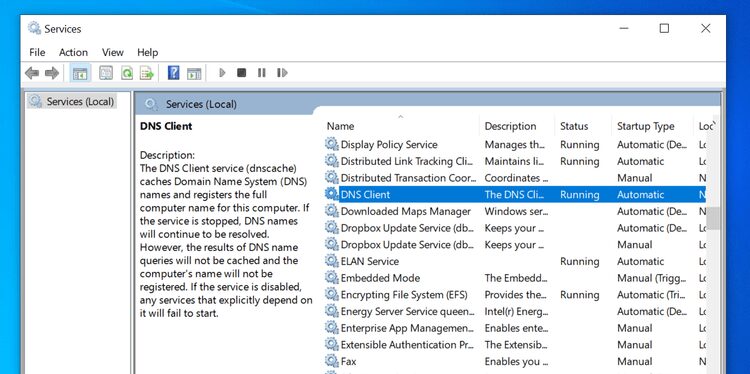Stop the selected service
750x374 pixels.
coord(242,73)
